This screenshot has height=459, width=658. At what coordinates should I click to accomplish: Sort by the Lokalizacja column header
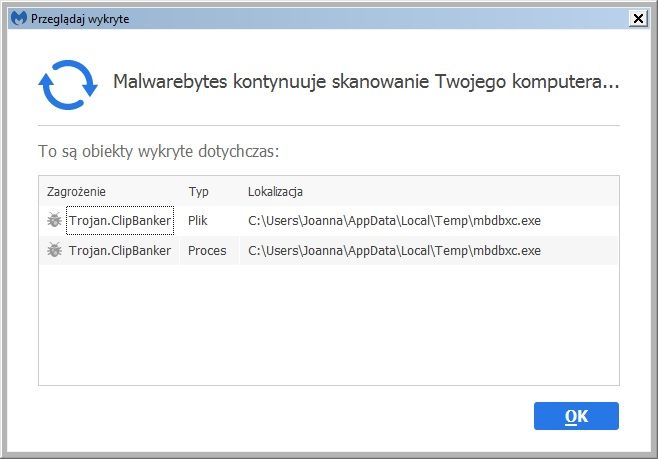pos(275,192)
